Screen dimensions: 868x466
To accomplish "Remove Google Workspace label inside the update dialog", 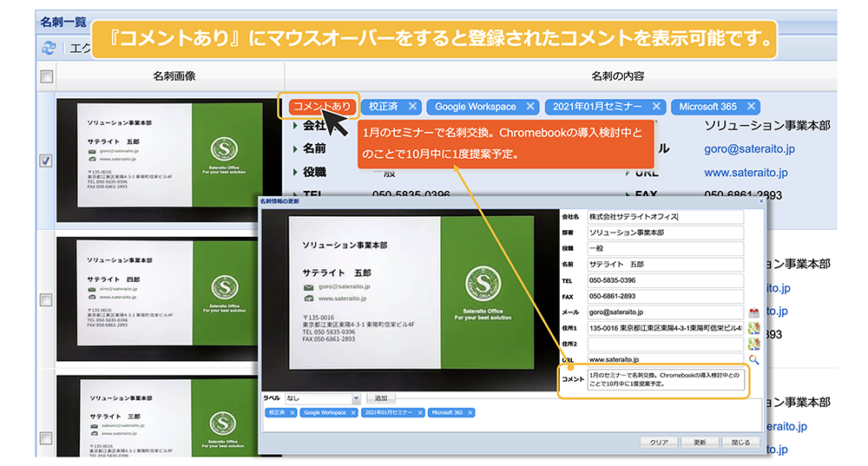I will click(353, 413).
